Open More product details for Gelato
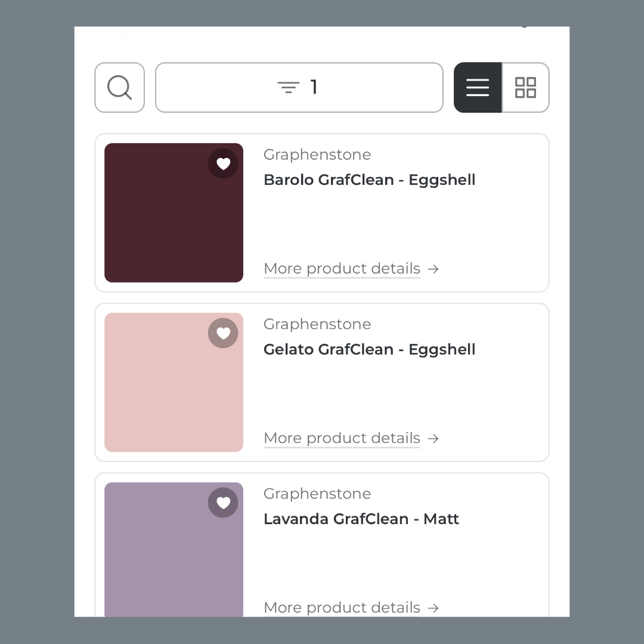644x644 pixels. coord(342,438)
